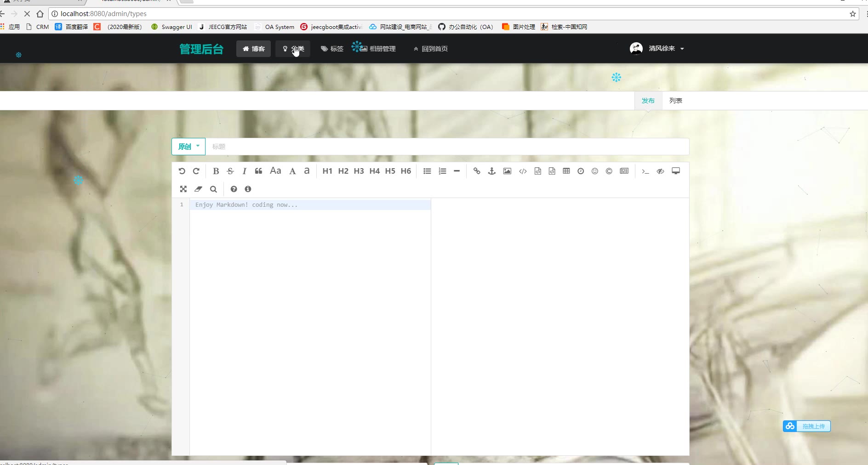The image size is (868, 465).
Task: Open the 原创 article type dropdown
Action: [x=188, y=147]
